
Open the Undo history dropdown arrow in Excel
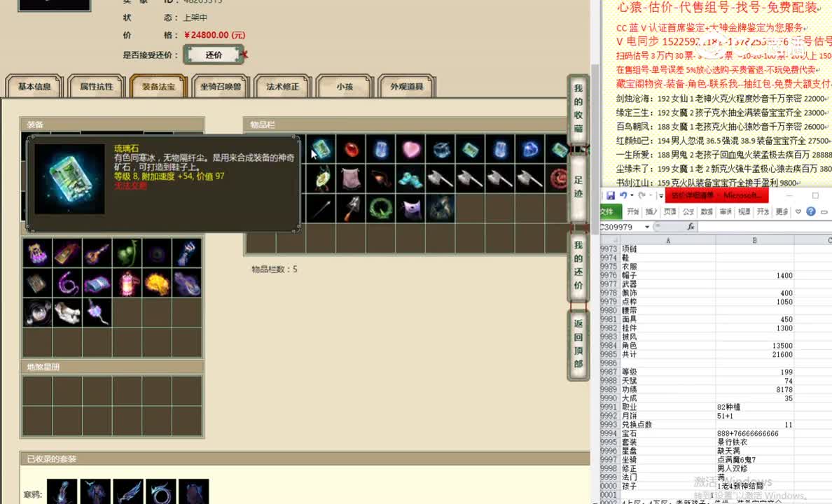tap(630, 195)
